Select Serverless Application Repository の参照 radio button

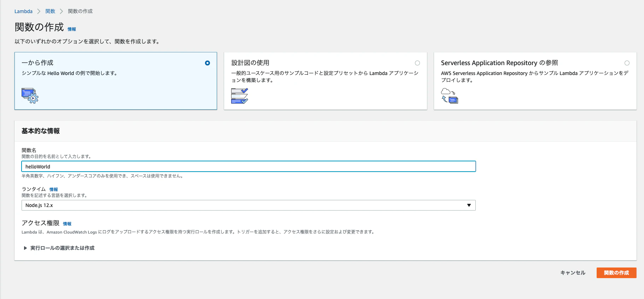click(627, 63)
